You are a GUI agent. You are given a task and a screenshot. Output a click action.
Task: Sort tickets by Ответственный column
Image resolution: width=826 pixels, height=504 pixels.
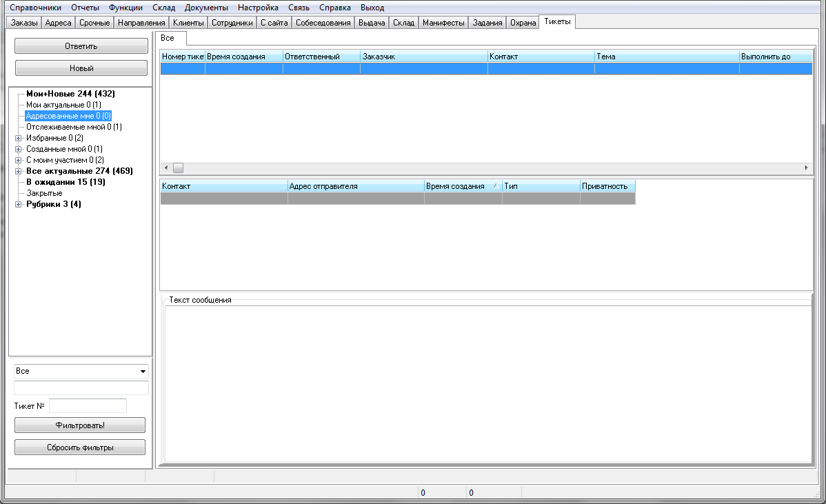(x=322, y=57)
